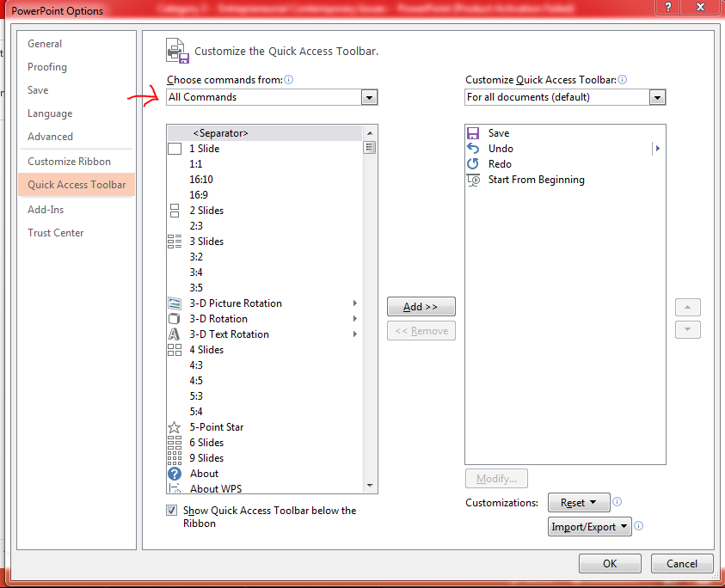Screen dimensions: 725x588
Task: Click info icon beside Customize Quick Access Toolbar
Action: [623, 79]
